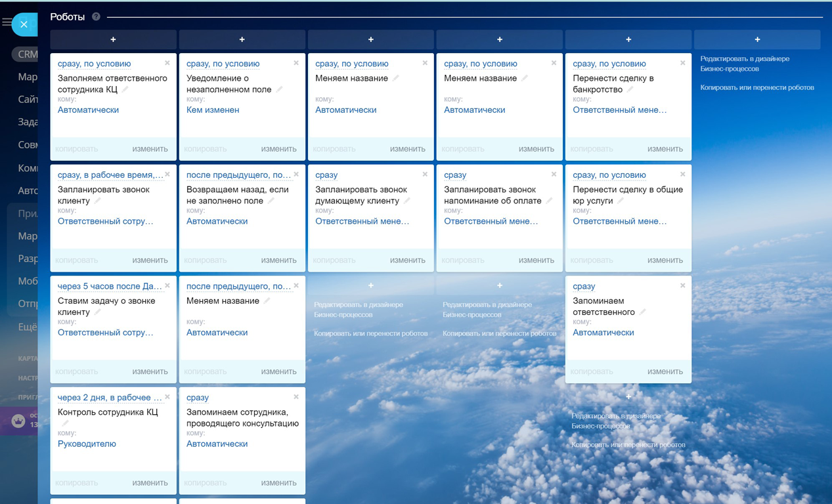Open the CRM item in left sidebar
Image resolution: width=832 pixels, height=504 pixels.
28,54
